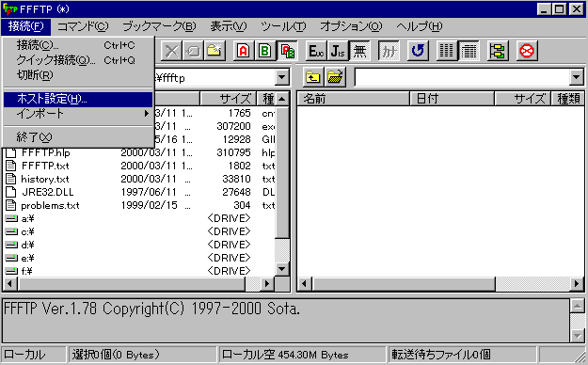
Task: Select the f:¥ drive icon
Action: (11, 271)
